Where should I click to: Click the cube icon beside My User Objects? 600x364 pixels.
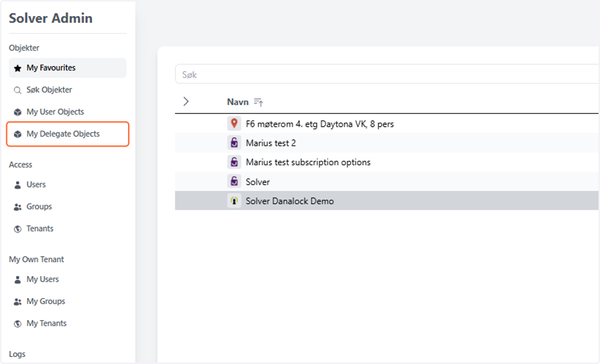tap(17, 112)
